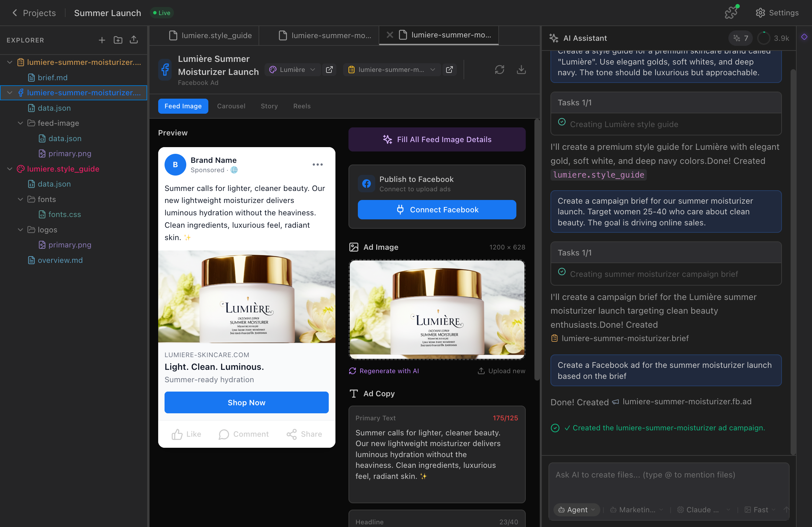Click Regenerate with AI under the ad image

[384, 371]
